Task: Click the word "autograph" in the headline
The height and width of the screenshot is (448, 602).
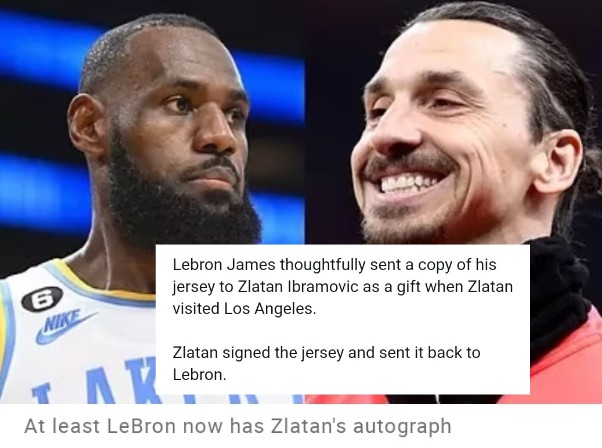Action: coord(402,427)
